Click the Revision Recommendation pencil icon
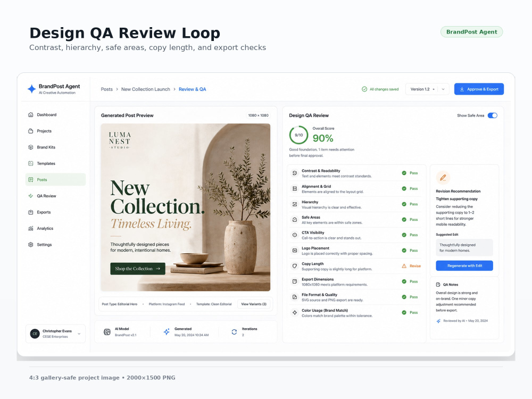 [443, 178]
